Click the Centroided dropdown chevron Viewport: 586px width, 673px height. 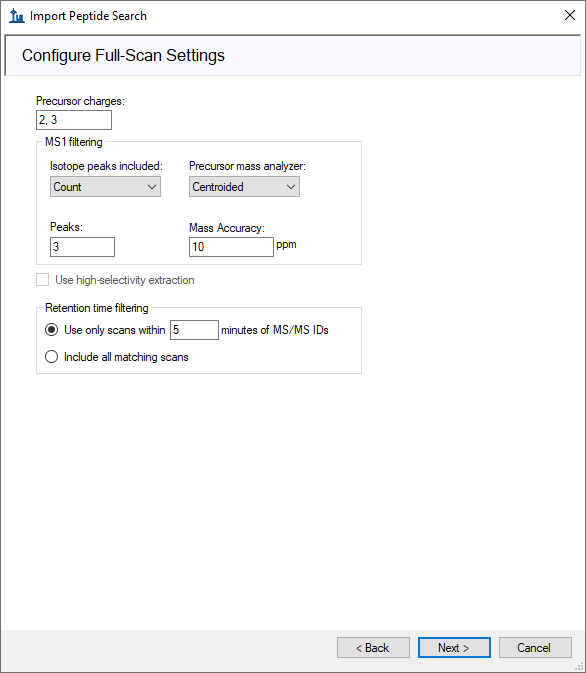click(291, 187)
